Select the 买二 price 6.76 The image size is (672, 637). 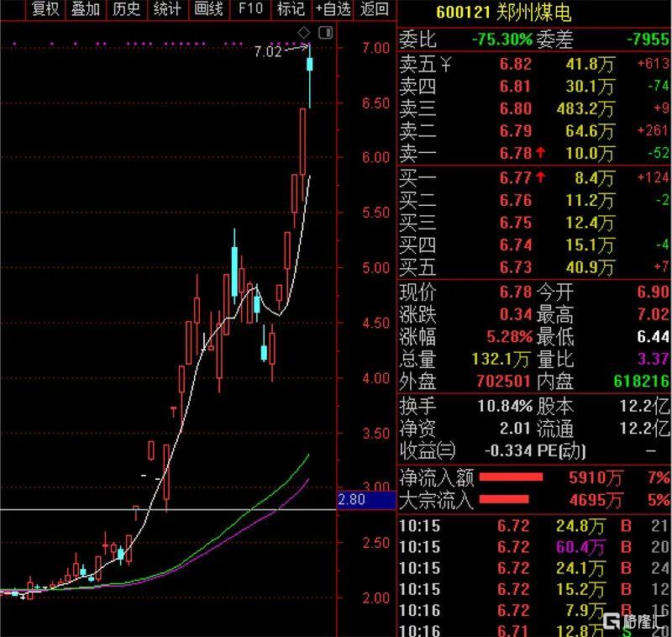coord(516,200)
